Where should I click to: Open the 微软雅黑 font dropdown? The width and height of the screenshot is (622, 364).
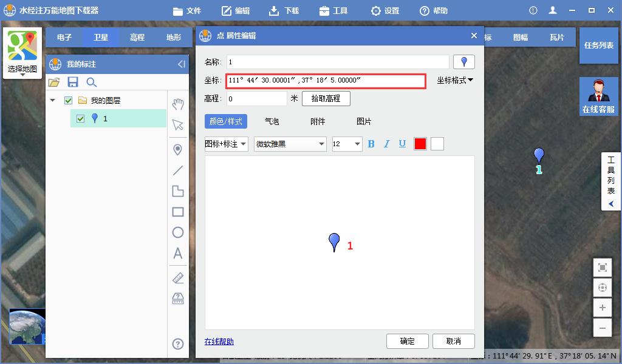click(290, 144)
